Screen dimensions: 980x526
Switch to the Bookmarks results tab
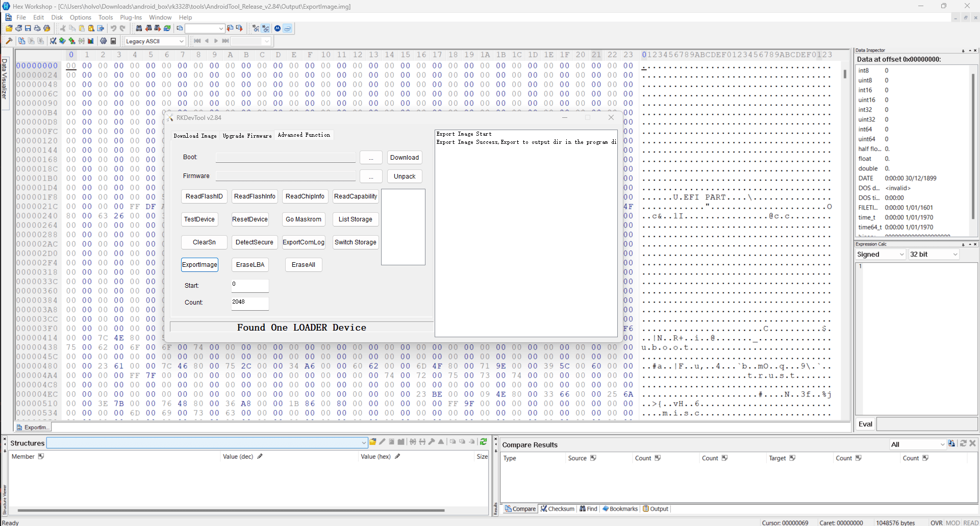tap(620, 509)
